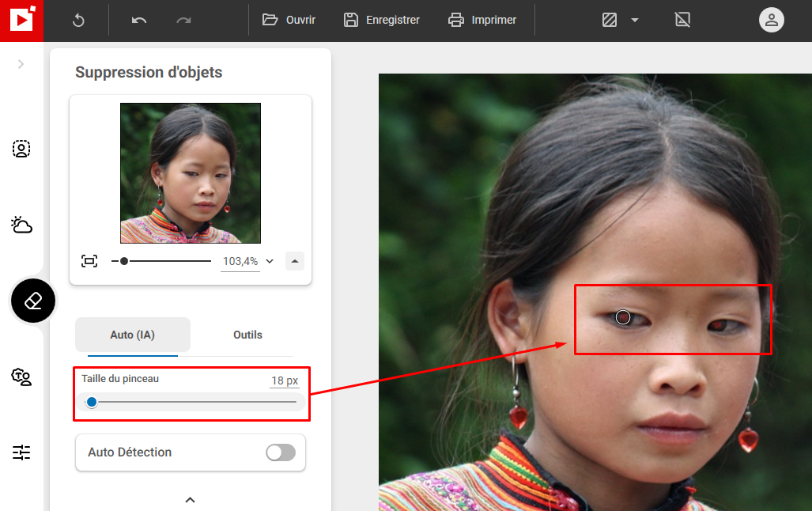Switch to the Outils tab
The height and width of the screenshot is (511, 812).
247,335
